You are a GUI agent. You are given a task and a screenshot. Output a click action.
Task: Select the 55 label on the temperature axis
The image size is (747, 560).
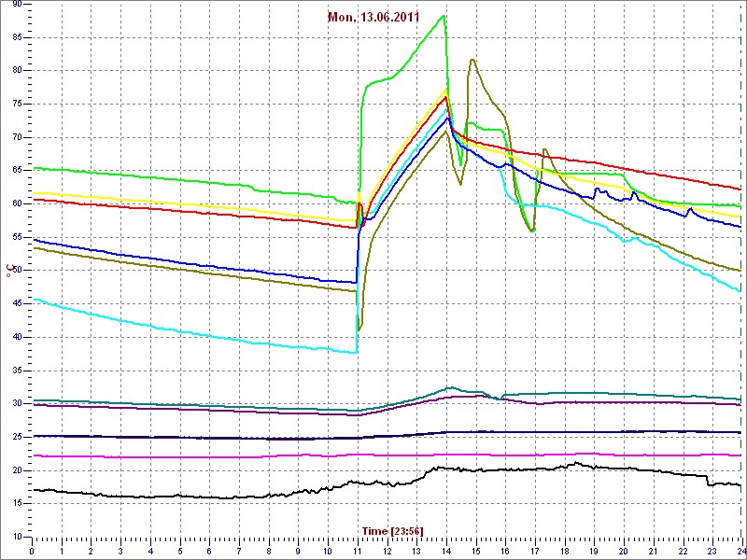17,237
